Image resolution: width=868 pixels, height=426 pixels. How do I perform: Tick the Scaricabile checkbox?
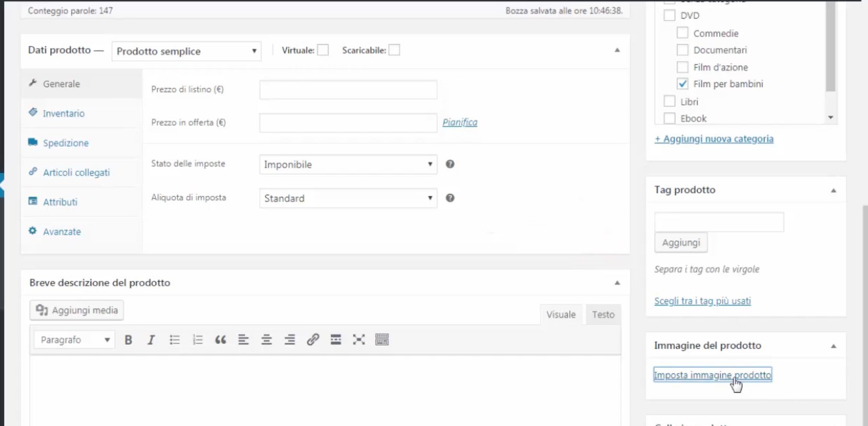coord(394,50)
